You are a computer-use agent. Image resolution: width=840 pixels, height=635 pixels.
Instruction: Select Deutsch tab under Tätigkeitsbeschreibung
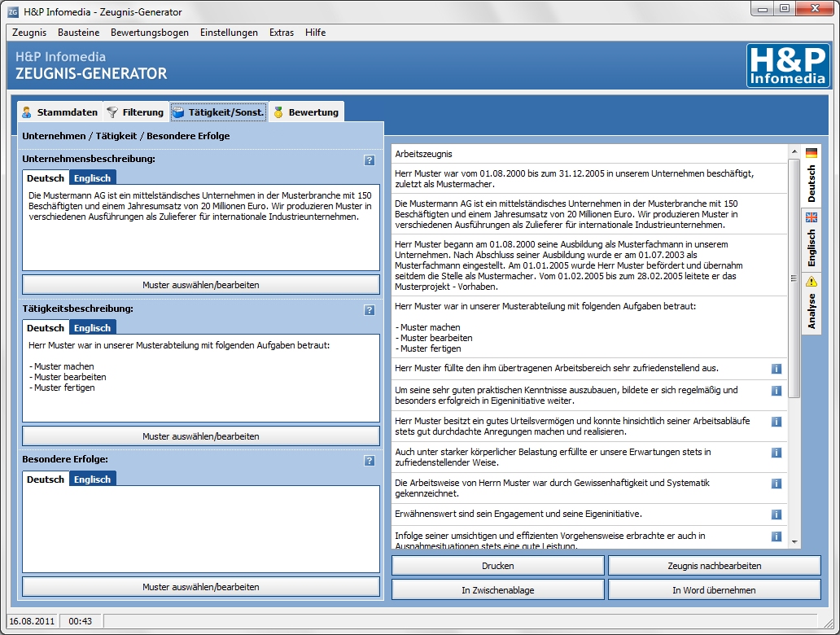(46, 328)
